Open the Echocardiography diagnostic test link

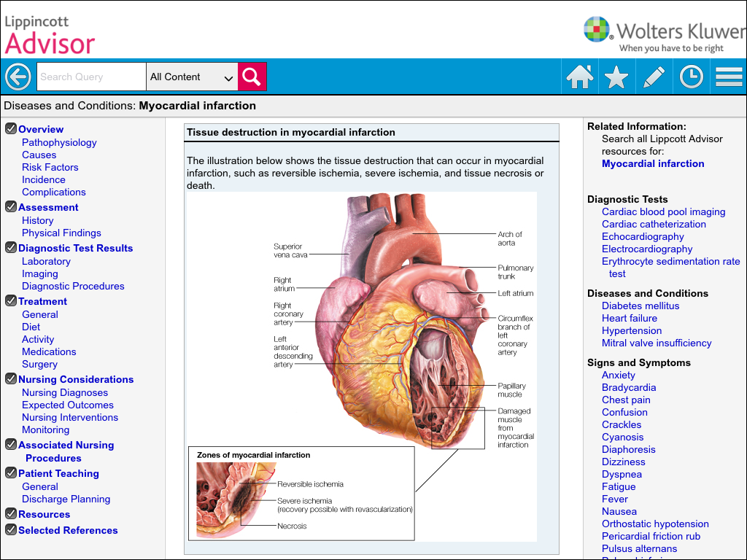tap(643, 236)
